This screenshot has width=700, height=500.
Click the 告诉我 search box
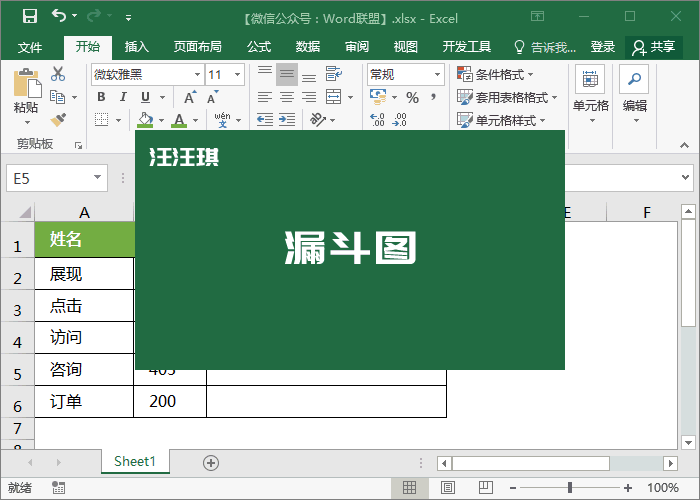545,47
